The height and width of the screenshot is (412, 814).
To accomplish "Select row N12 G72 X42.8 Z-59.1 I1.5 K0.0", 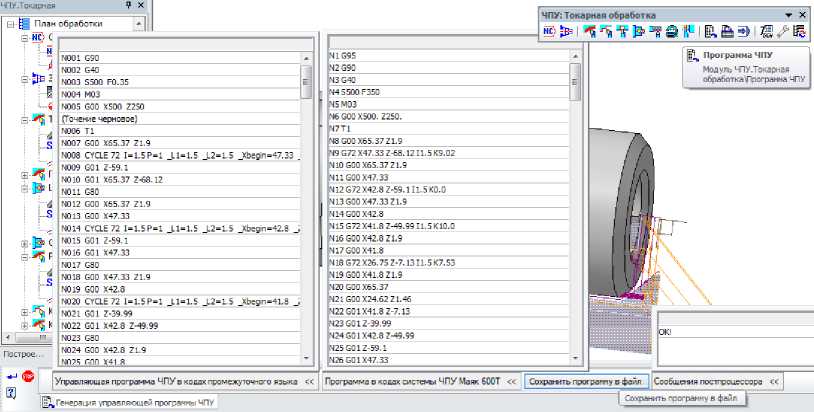I will pos(449,189).
